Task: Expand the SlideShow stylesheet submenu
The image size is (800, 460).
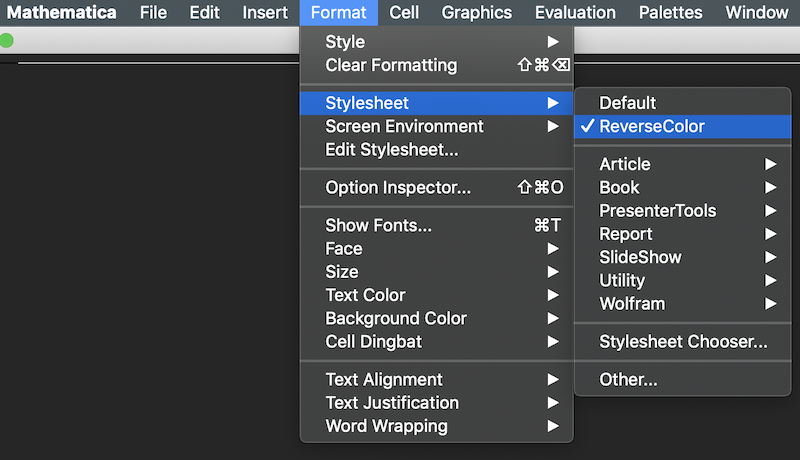Action: pyautogui.click(x=683, y=257)
